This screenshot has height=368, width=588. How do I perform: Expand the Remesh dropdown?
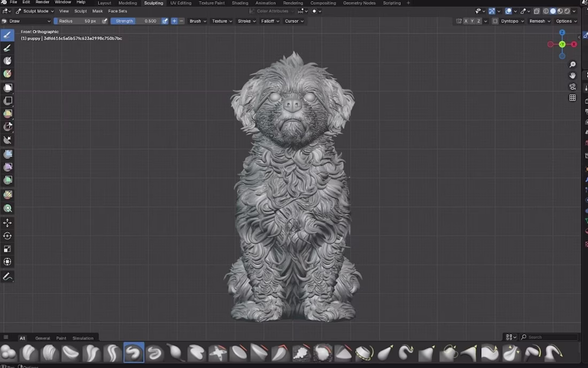(540, 21)
